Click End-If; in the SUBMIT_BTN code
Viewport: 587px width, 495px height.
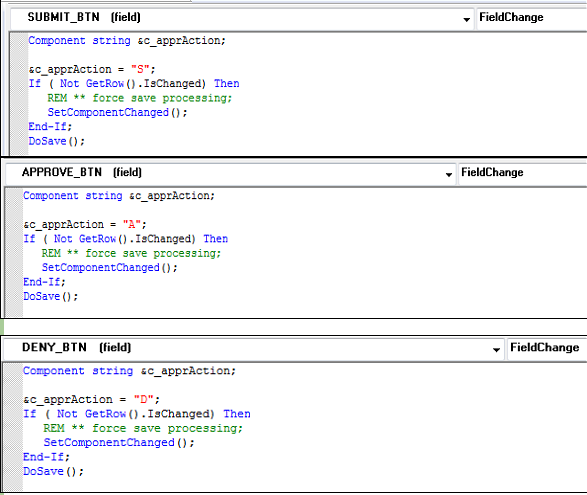click(50, 127)
